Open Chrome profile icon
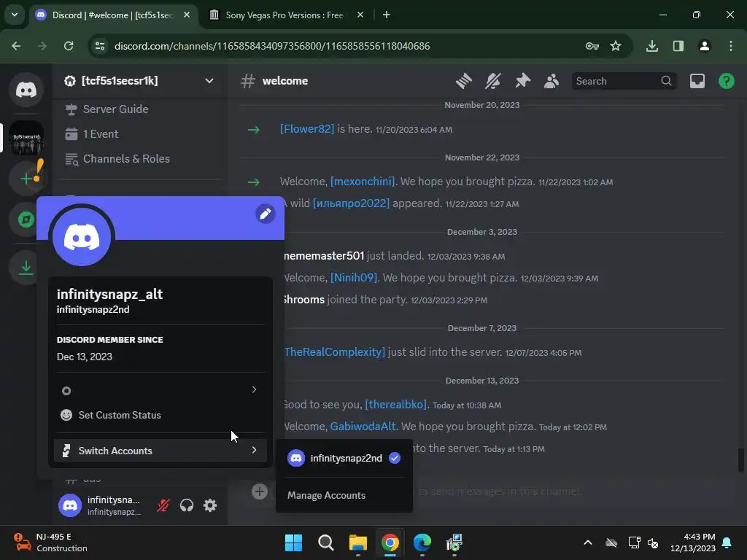 704,46
